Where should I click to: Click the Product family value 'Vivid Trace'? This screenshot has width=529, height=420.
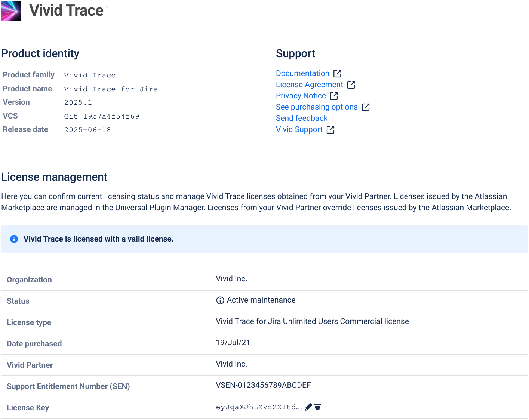pos(90,75)
